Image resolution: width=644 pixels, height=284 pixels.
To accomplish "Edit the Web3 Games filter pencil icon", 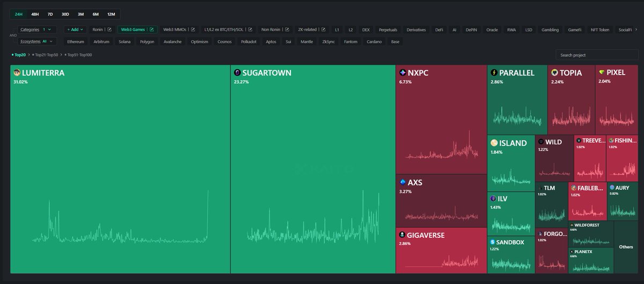I will [x=151, y=29].
